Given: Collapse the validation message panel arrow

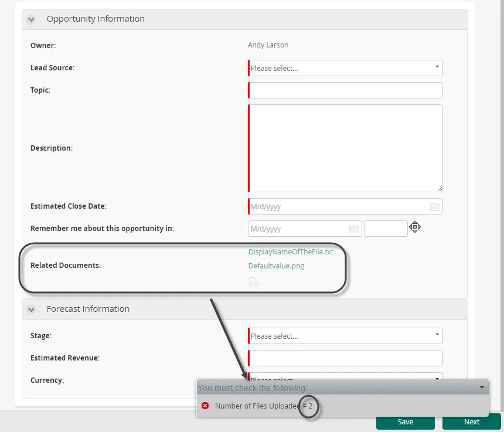Looking at the screenshot, I should click(482, 387).
